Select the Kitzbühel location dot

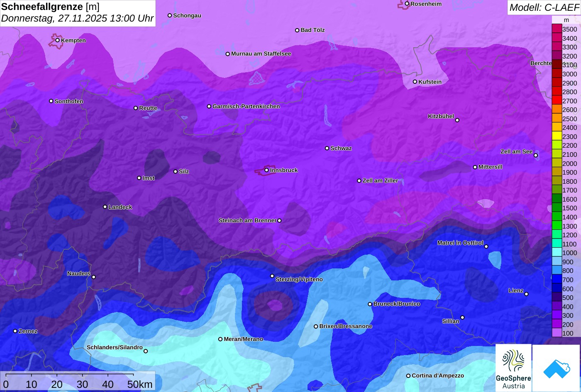457,120
